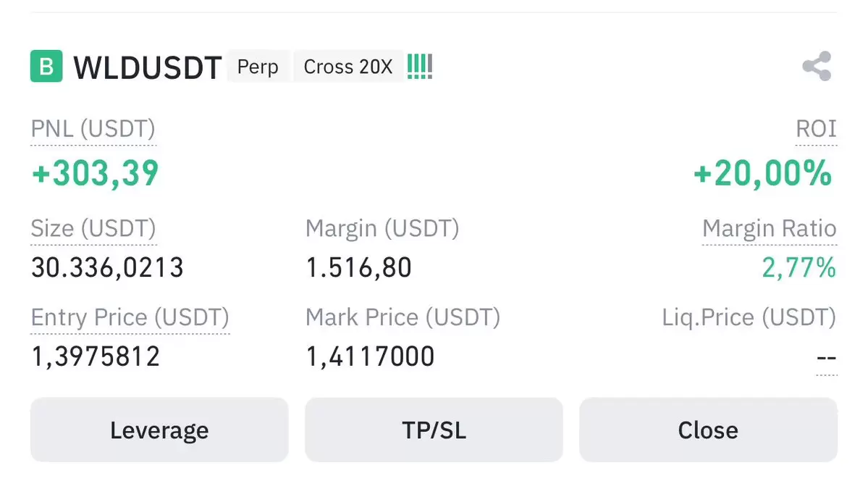
Task: Tap the 1,4117000 mark price value
Action: tap(371, 356)
